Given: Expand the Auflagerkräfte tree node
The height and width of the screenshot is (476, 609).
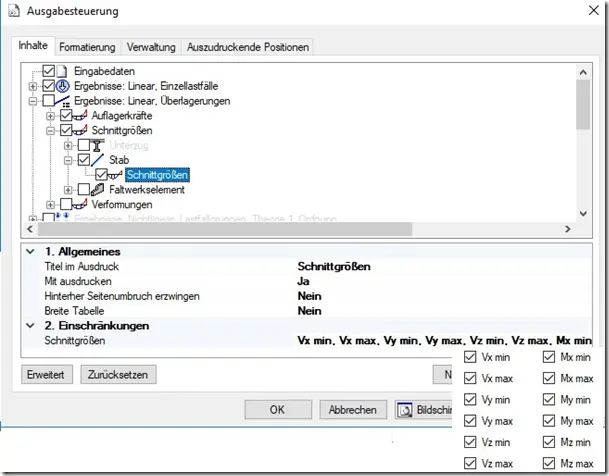Looking at the screenshot, I should point(50,116).
